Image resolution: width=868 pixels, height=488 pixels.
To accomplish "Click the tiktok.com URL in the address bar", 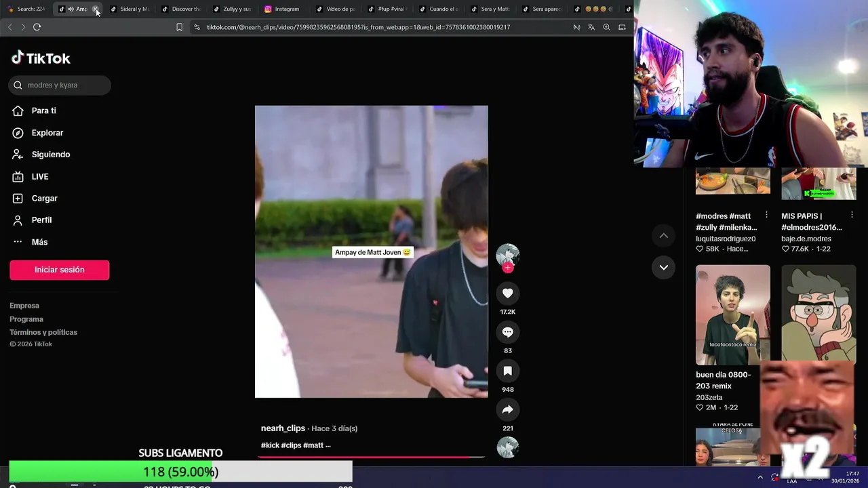I will click(x=358, y=27).
